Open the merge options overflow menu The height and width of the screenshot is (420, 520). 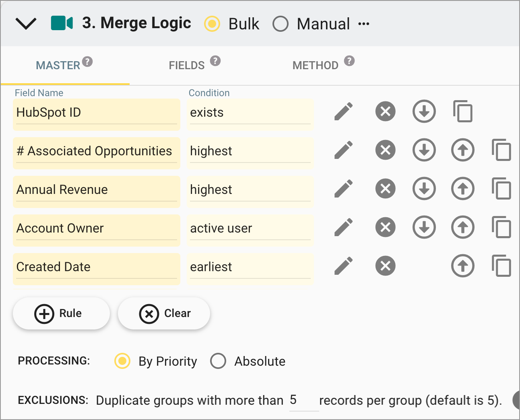coord(363,23)
